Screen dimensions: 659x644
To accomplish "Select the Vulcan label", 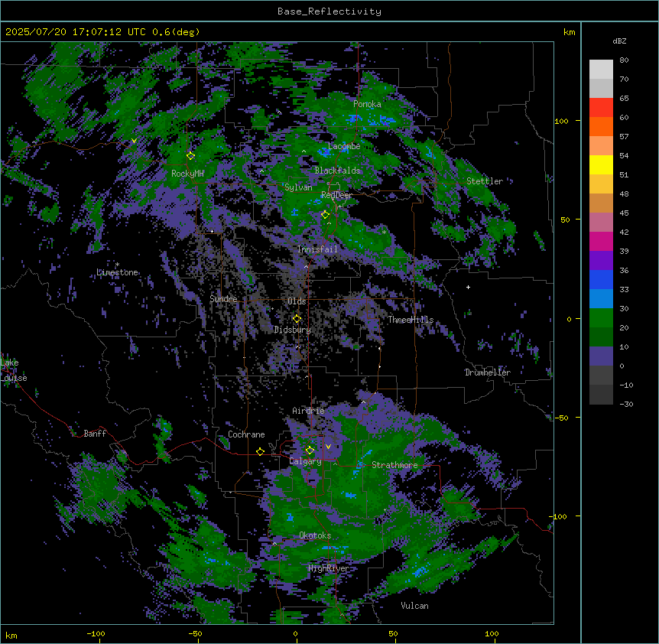I will 414,606.
